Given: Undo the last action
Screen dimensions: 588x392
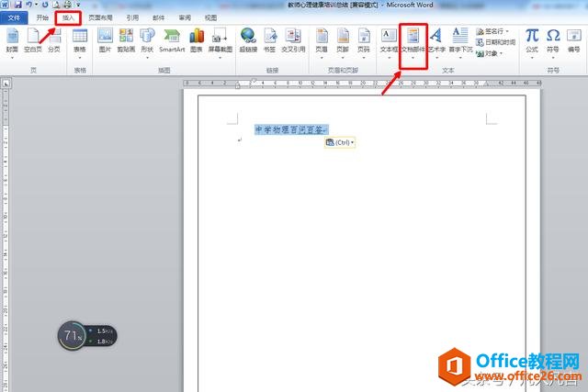Looking at the screenshot, I should (x=28, y=5).
